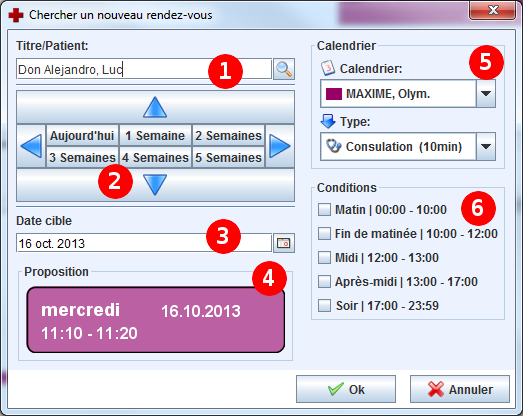Screen dimensions: 523x416
Task: Select the 4 Semaines button
Action: click(155, 157)
